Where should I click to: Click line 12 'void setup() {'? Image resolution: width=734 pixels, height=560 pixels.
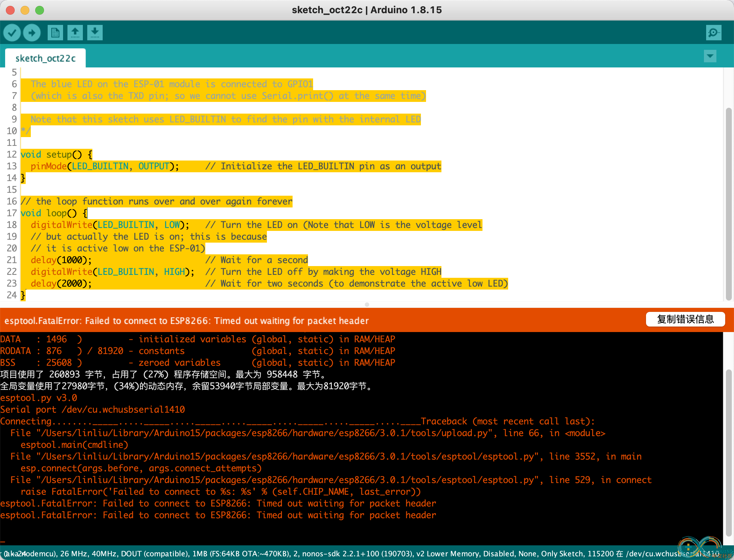tap(56, 155)
